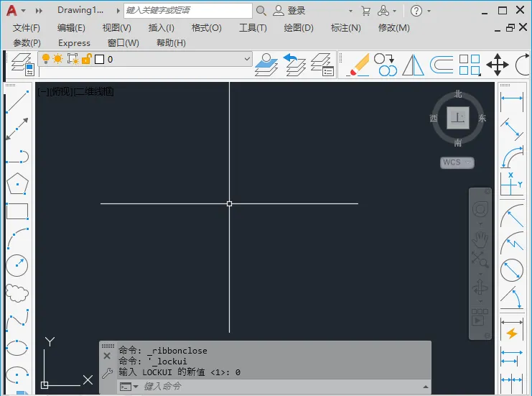The image size is (532, 396).
Task: Select the Baseline dimension tool
Action: [512, 356]
